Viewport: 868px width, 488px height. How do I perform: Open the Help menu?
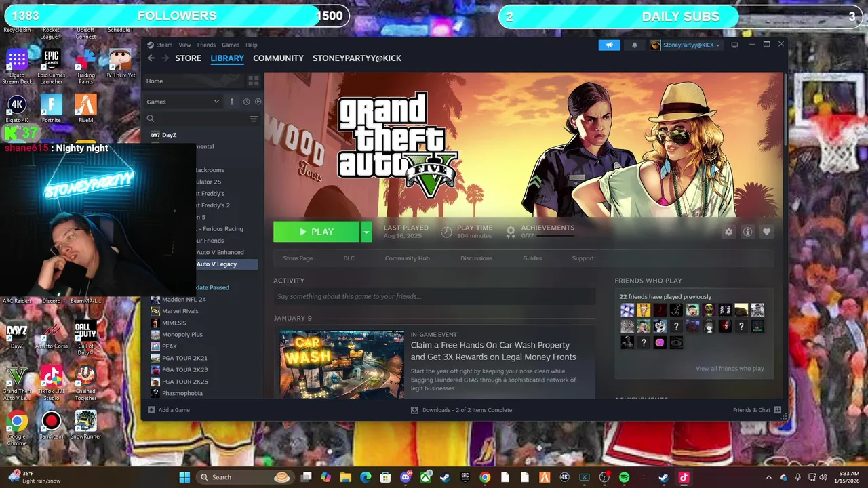pyautogui.click(x=251, y=45)
